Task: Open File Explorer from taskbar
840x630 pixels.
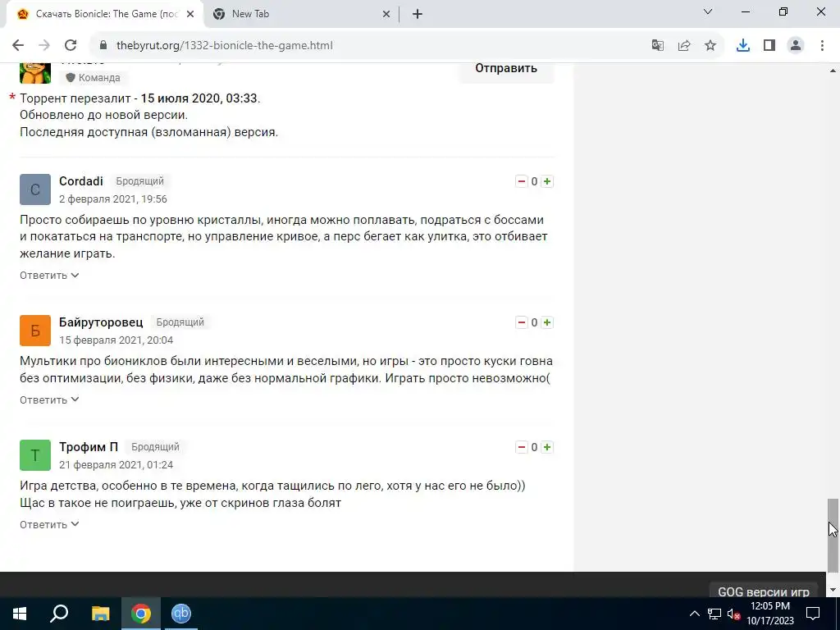Action: (x=100, y=614)
